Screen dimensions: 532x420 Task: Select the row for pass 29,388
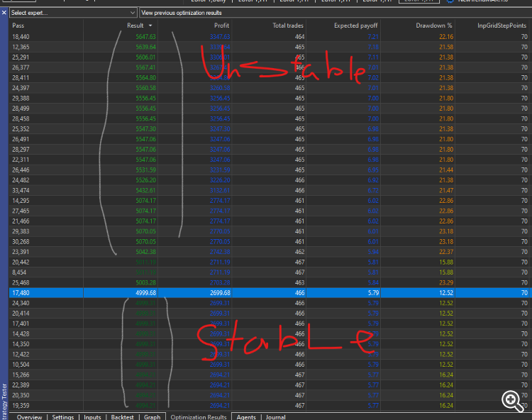(x=270, y=98)
